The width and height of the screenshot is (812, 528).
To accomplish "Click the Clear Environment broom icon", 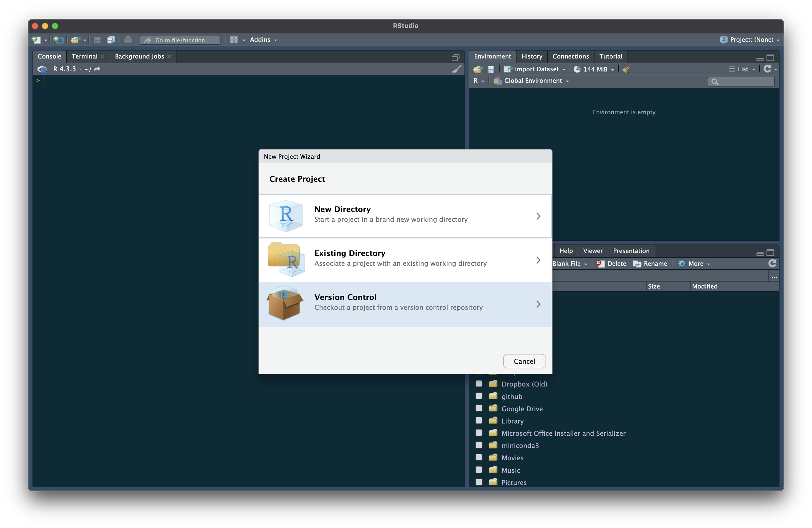I will [x=626, y=69].
